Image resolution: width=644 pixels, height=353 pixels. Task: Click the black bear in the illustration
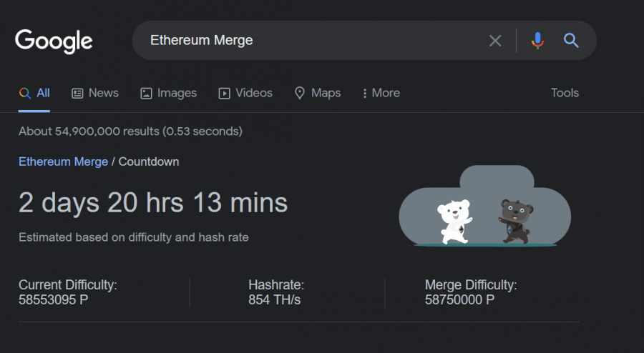point(516,222)
